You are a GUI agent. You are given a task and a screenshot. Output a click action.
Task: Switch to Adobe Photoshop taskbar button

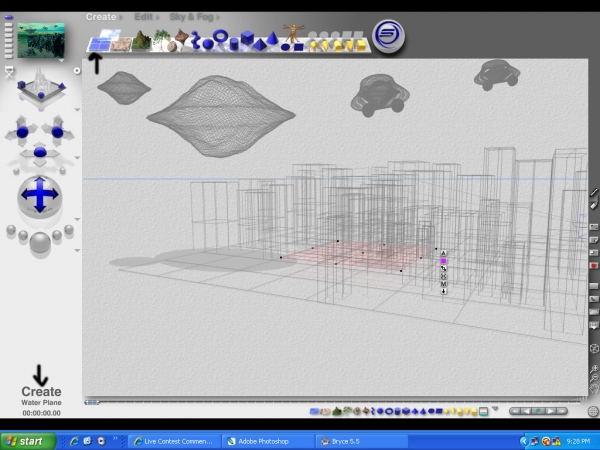[x=268, y=441]
